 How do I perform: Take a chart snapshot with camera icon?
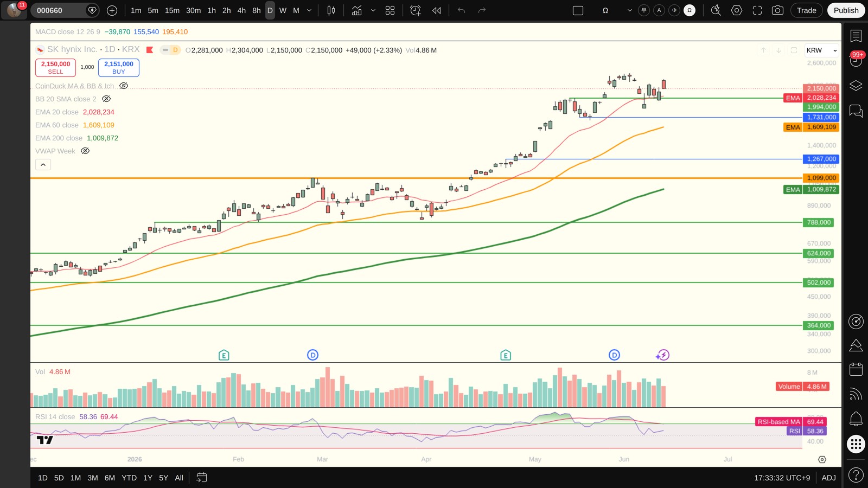pyautogui.click(x=777, y=10)
